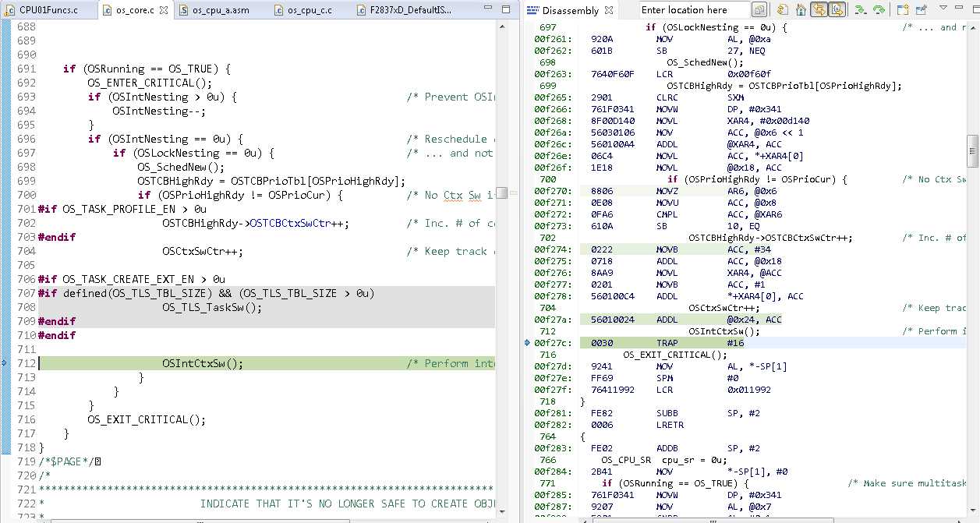Click OS_TLS_TaskSw(); on line 708
The height and width of the screenshot is (523, 980).
click(212, 307)
